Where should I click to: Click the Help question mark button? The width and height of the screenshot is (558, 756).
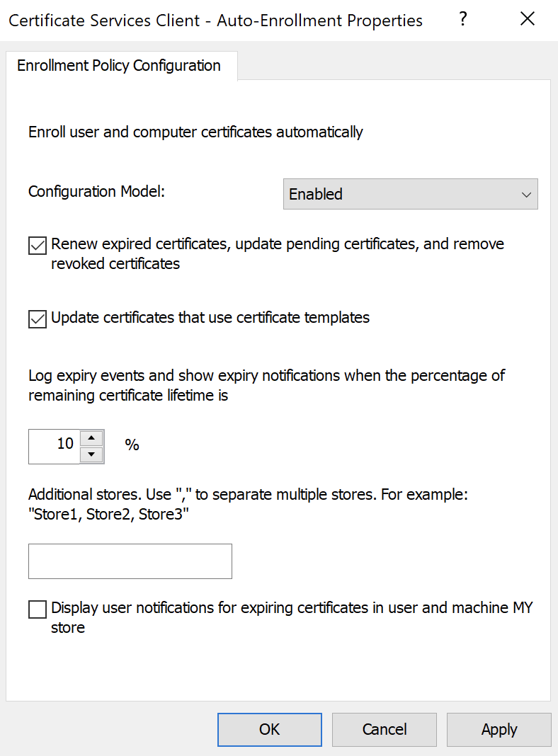463,20
